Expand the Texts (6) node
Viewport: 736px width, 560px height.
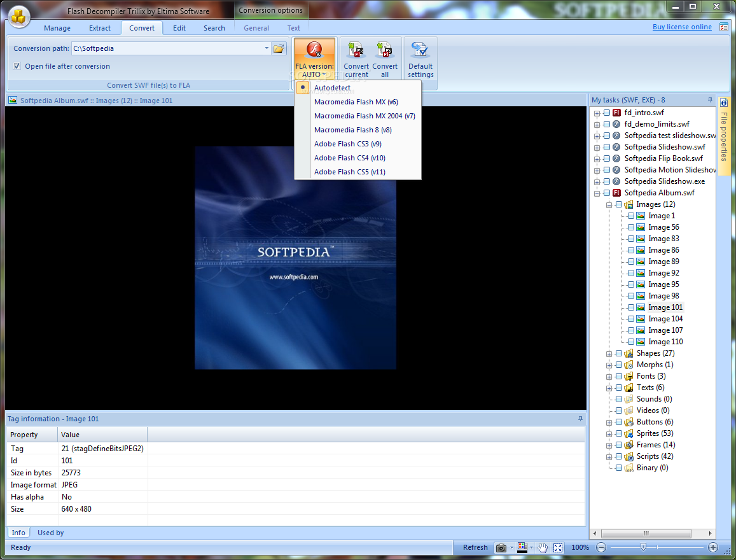609,388
